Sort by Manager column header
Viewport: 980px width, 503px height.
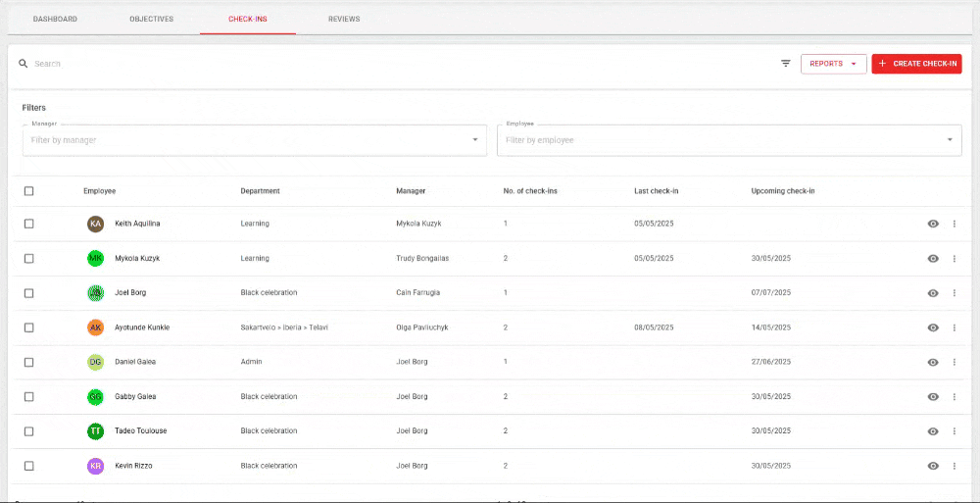pos(411,191)
